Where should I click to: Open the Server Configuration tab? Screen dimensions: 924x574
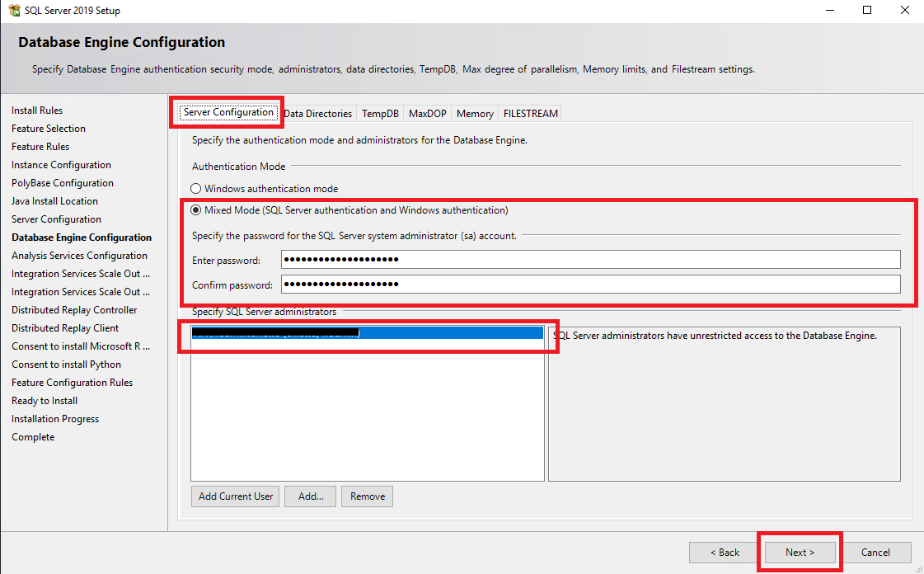[x=228, y=112]
